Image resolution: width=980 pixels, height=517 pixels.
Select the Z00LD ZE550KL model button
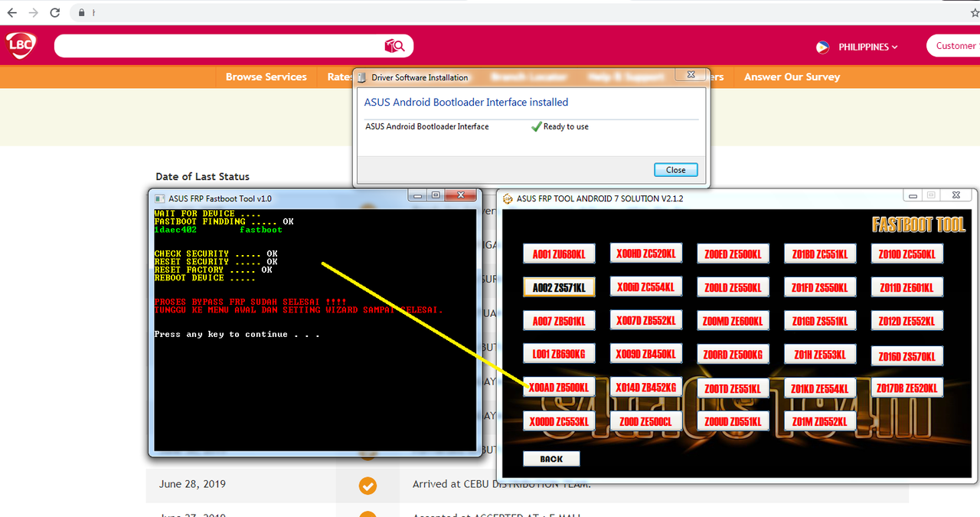point(733,287)
